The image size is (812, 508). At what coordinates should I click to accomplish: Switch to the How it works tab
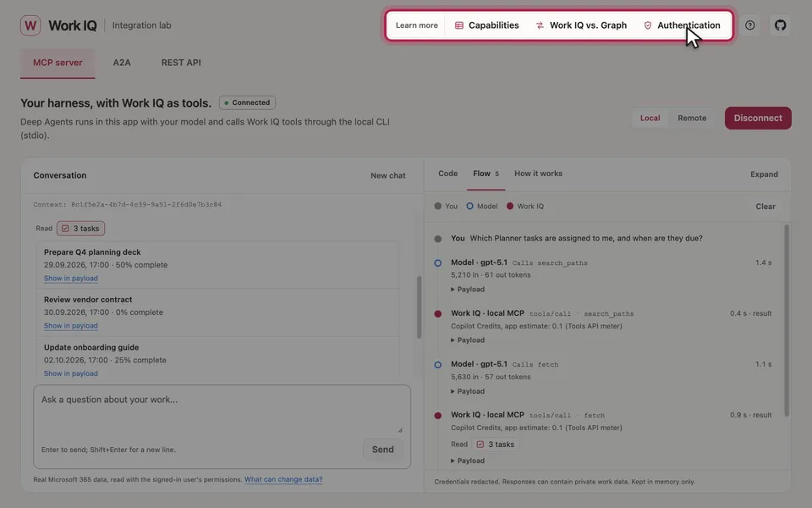click(x=538, y=174)
